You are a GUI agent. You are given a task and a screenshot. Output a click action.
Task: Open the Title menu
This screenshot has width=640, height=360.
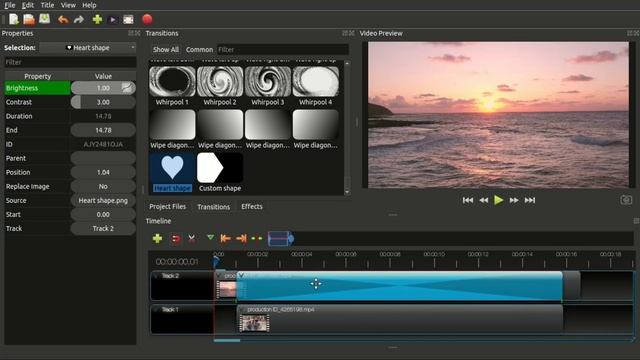pyautogui.click(x=47, y=5)
